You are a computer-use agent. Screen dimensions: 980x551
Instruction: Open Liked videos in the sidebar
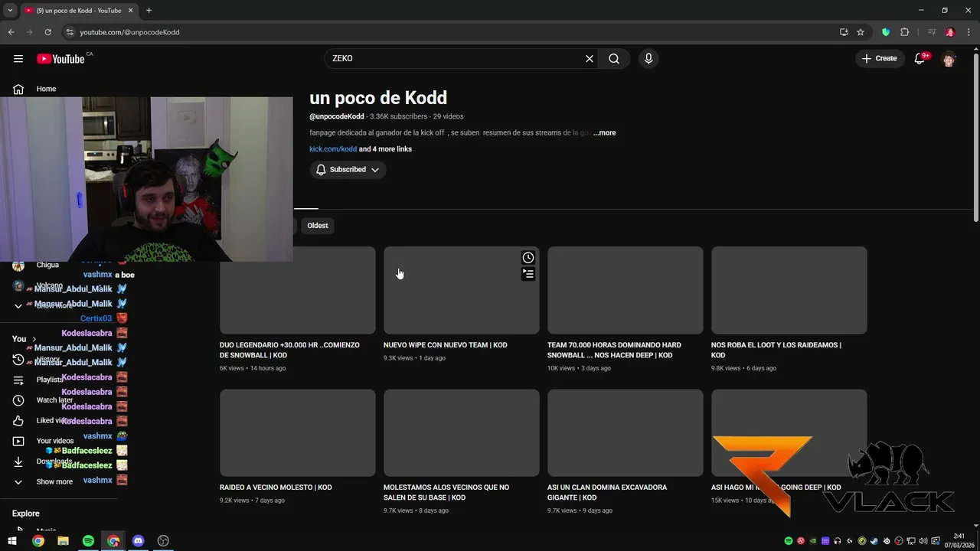click(56, 420)
